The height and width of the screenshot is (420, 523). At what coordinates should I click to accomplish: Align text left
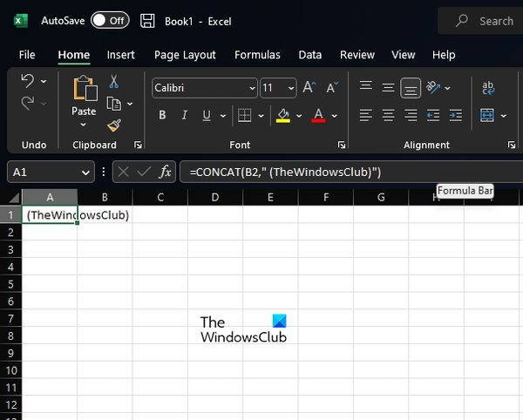[x=365, y=115]
